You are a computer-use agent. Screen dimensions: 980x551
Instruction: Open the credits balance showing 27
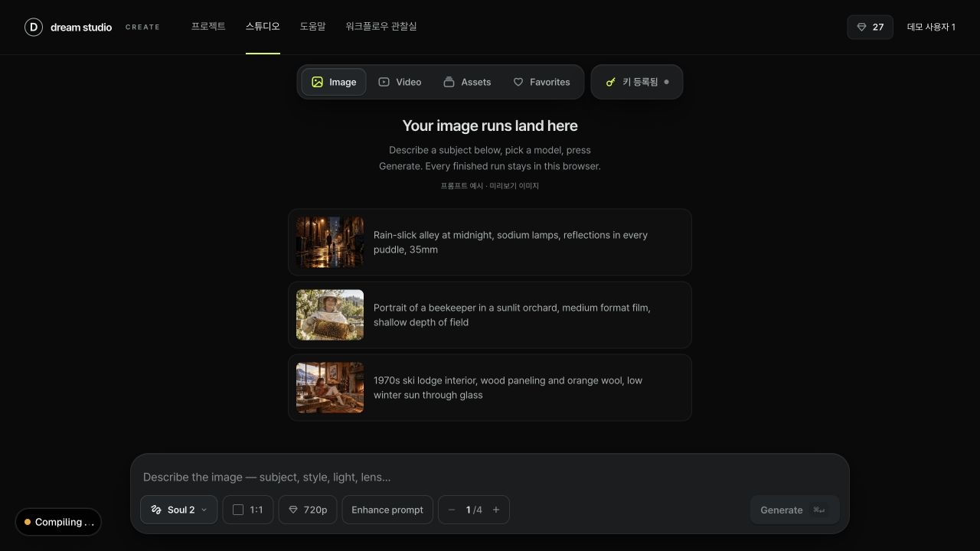870,27
